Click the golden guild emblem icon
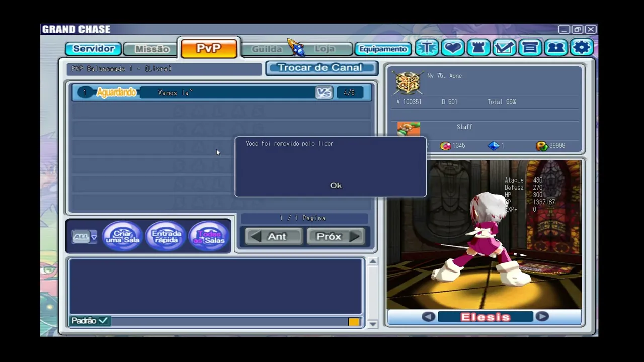644x362 pixels. tap(408, 82)
